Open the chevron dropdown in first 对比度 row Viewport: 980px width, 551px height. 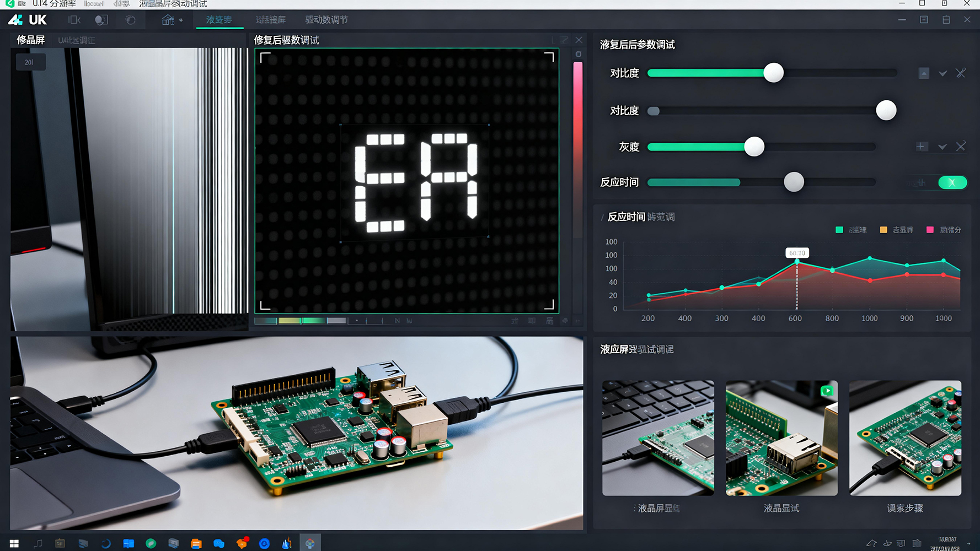943,73
